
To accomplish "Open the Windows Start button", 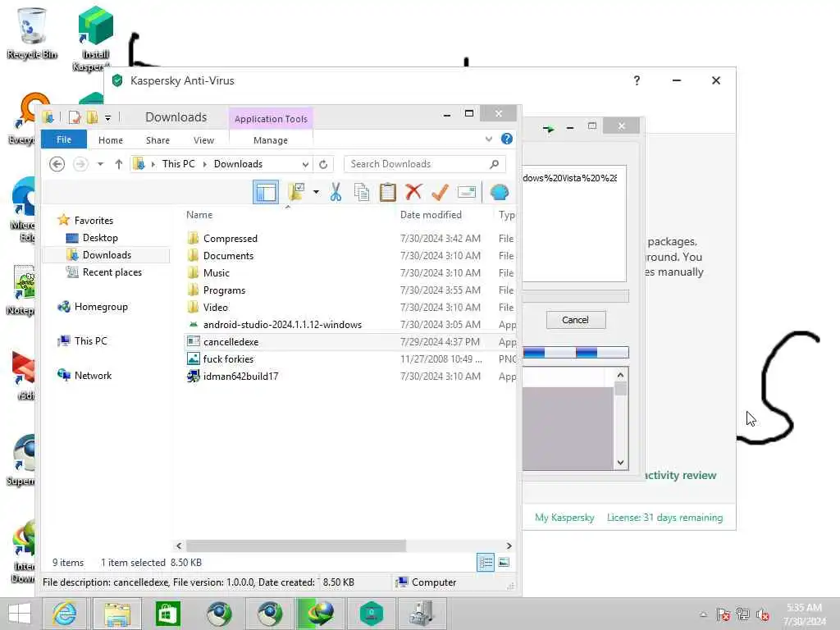I will (20, 614).
